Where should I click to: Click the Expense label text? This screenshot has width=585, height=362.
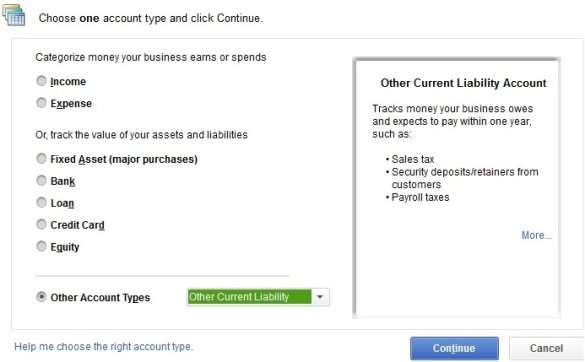(x=71, y=103)
